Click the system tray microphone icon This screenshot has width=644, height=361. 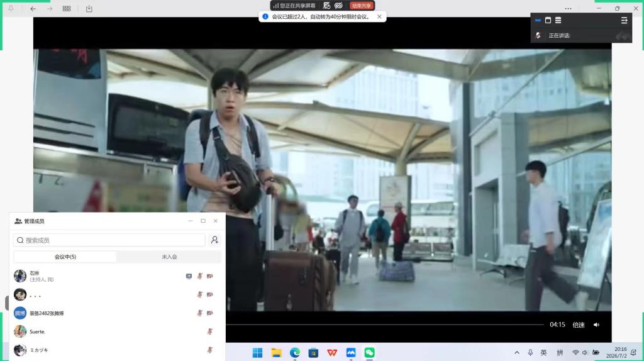pos(530,352)
